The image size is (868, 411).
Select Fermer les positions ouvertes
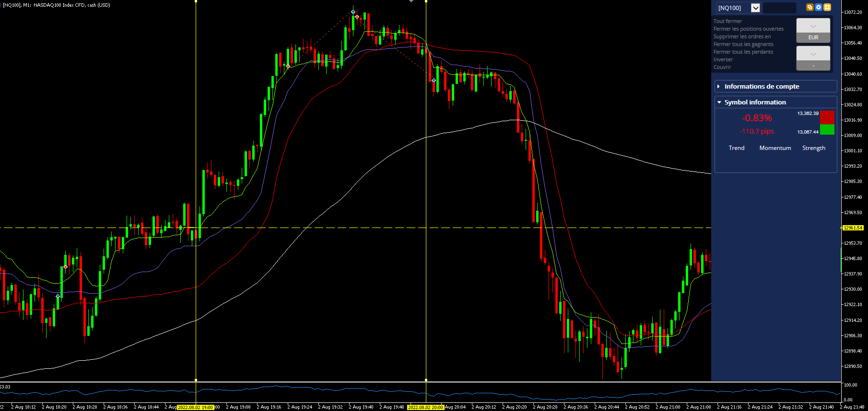(749, 29)
